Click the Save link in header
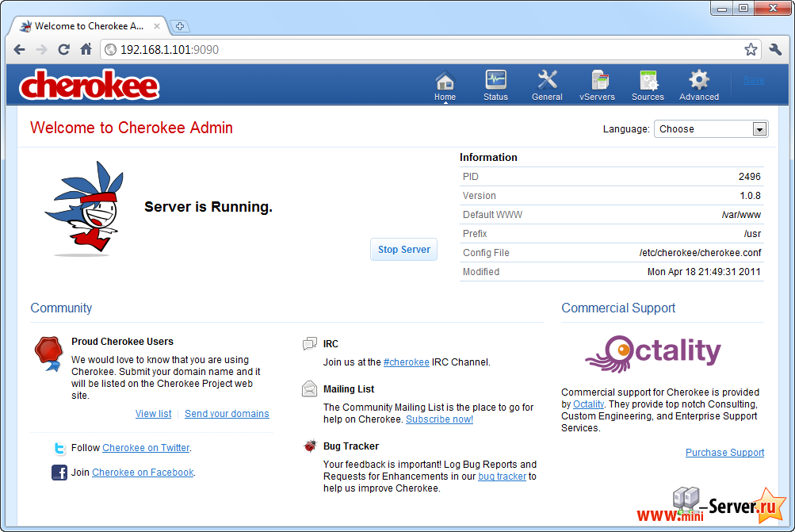Image resolution: width=795 pixels, height=532 pixels. pos(754,80)
